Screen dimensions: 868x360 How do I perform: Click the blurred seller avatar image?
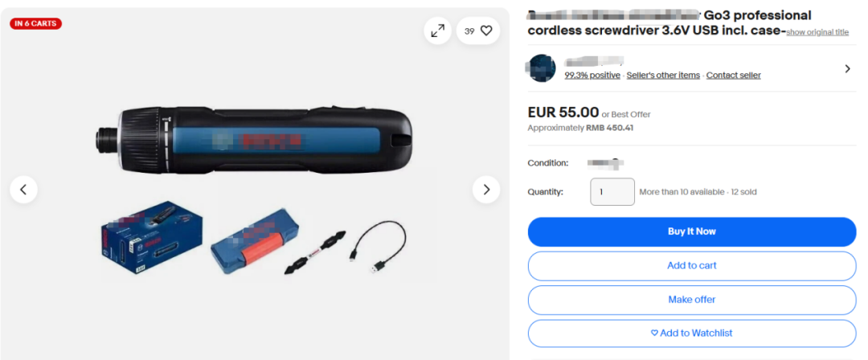(542, 68)
